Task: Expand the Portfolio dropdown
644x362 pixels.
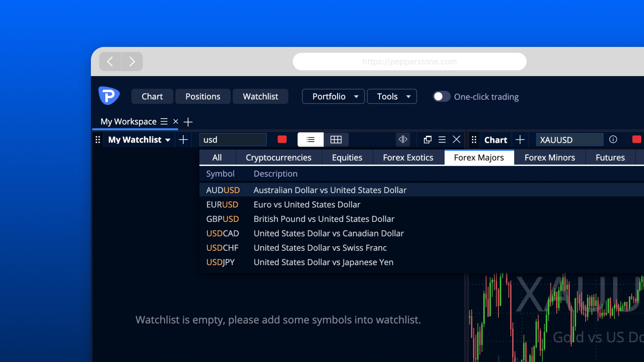Action: (333, 97)
